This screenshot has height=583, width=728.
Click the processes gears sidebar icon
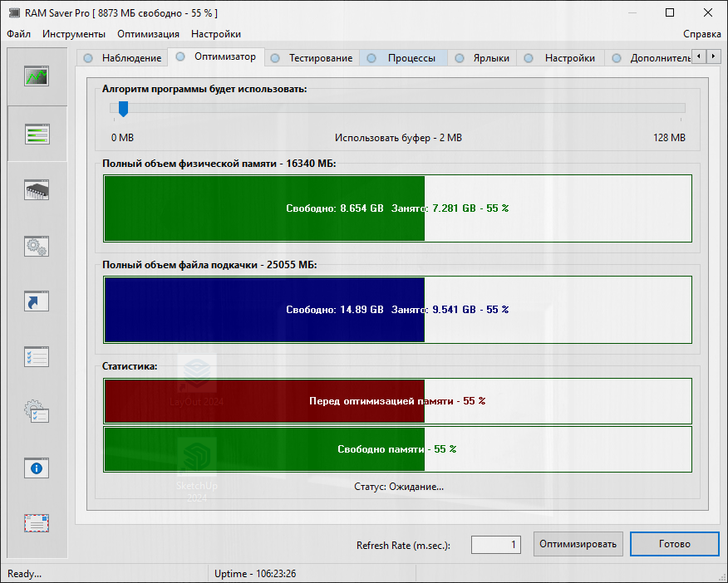pos(37,245)
